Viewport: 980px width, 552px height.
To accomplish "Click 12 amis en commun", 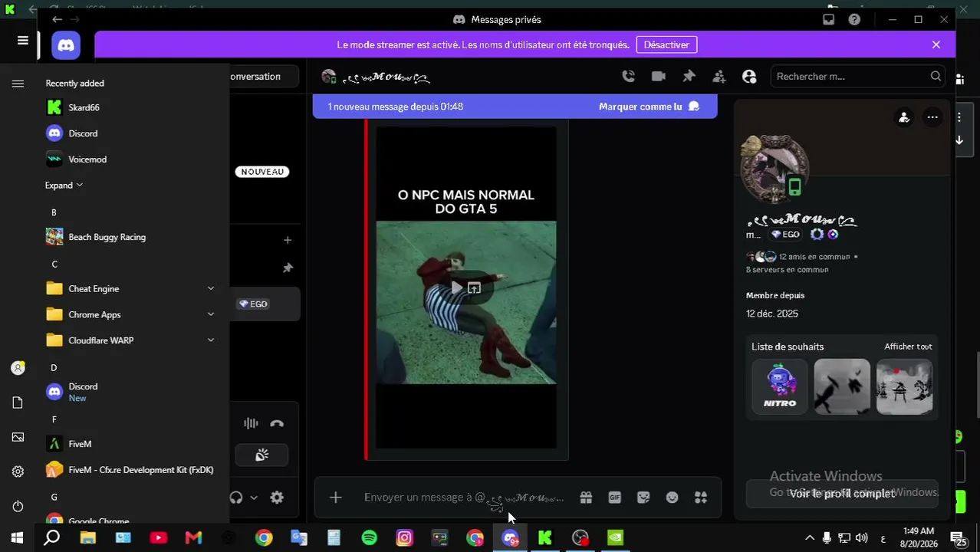I will pos(814,257).
